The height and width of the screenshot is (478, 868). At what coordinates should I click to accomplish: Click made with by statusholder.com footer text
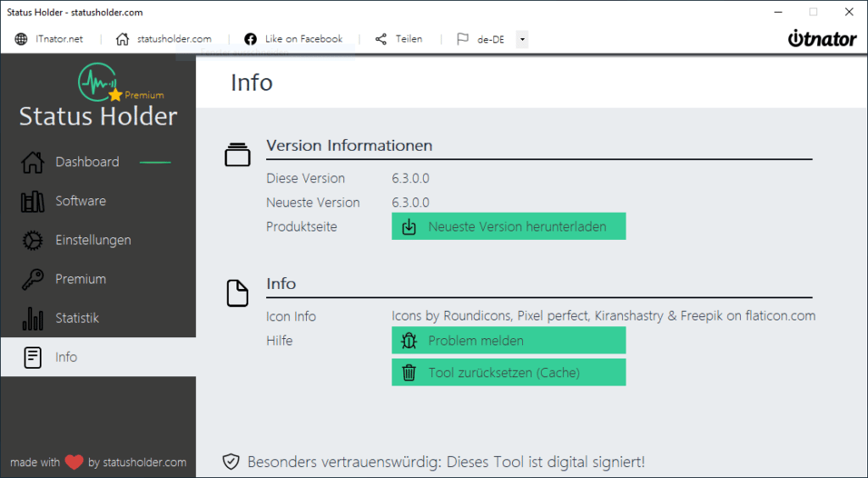pyautogui.click(x=98, y=462)
